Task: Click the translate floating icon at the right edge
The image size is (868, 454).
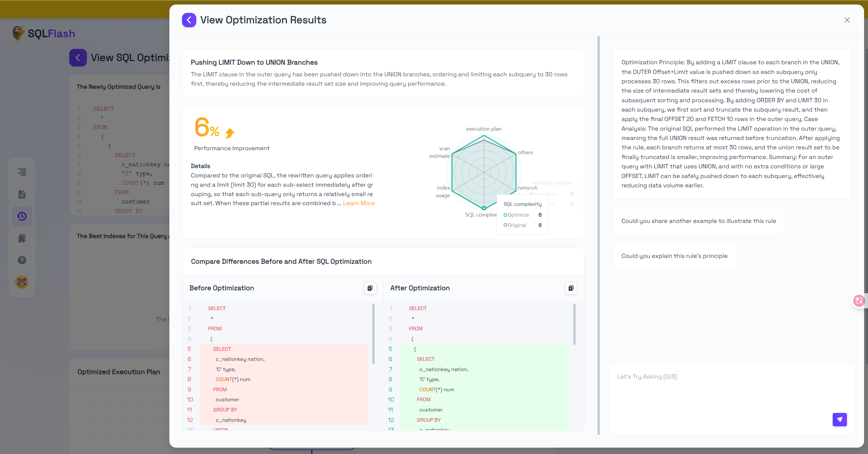Action: 859,300
